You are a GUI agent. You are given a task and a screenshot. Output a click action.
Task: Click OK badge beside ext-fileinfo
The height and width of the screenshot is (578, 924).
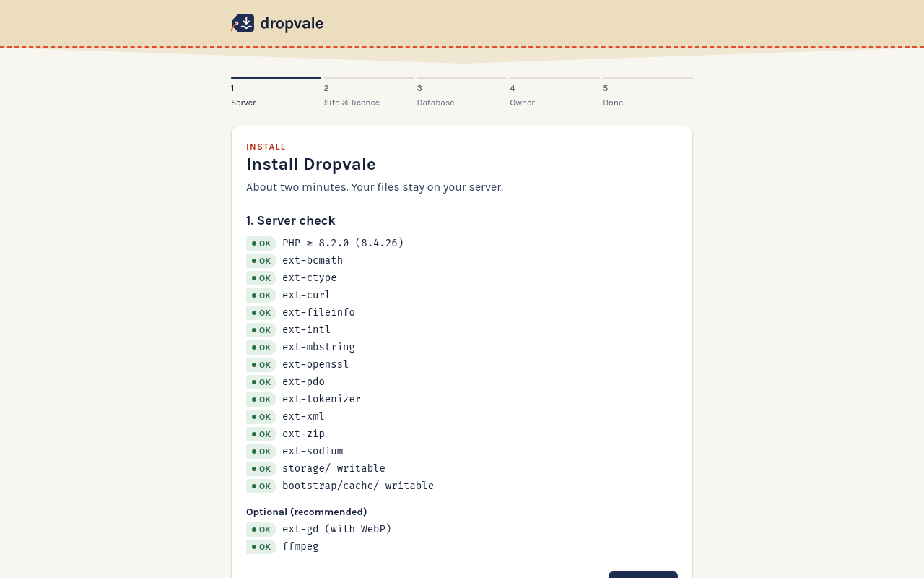(261, 313)
